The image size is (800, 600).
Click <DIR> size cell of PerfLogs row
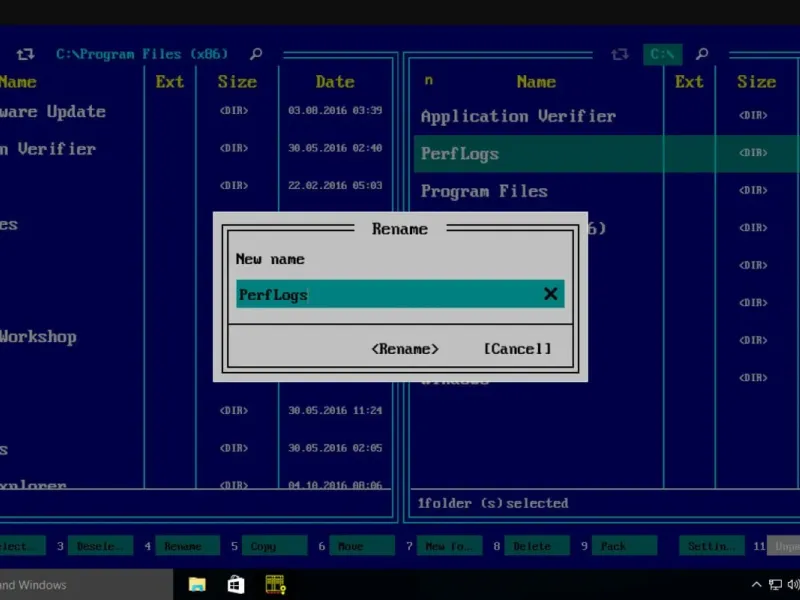(753, 153)
